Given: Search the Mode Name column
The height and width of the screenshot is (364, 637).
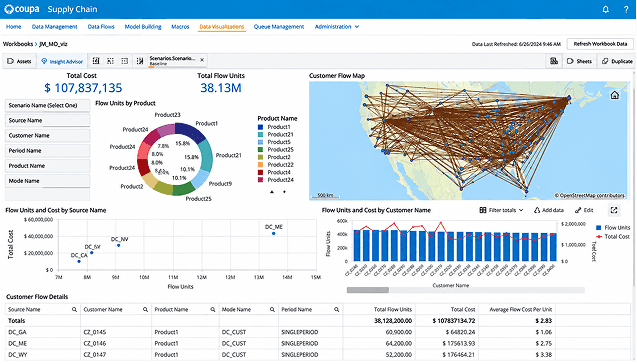Looking at the screenshot, I should (272, 310).
